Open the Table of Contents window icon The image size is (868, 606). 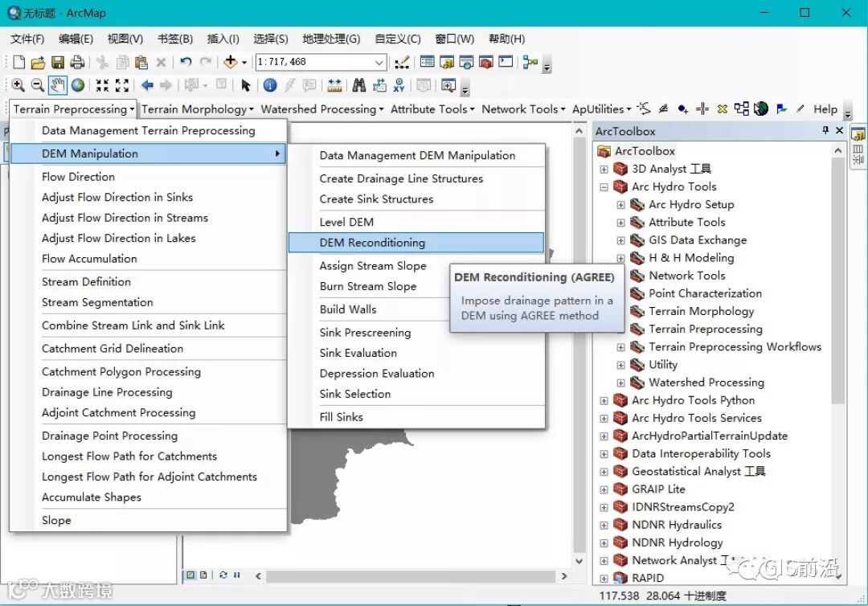(x=427, y=61)
